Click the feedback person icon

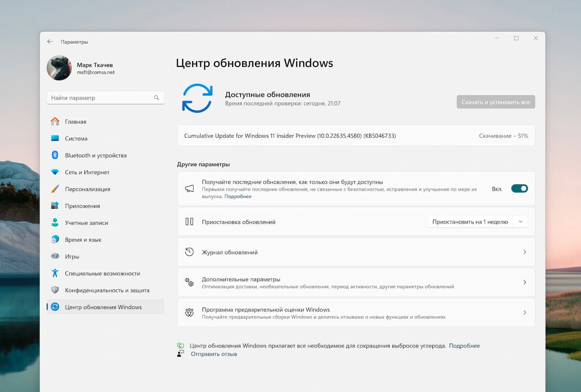click(x=180, y=354)
